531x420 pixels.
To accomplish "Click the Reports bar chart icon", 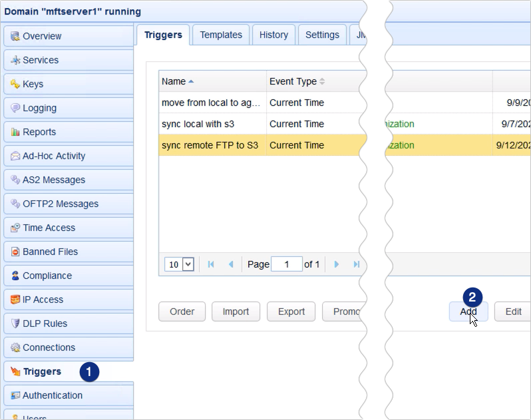I will point(15,132).
